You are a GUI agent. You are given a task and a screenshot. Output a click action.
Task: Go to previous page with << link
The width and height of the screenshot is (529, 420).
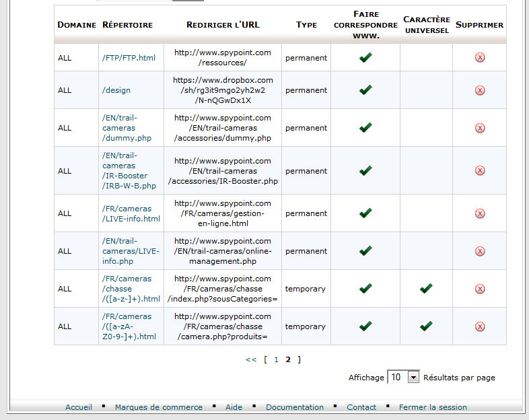pos(251,359)
